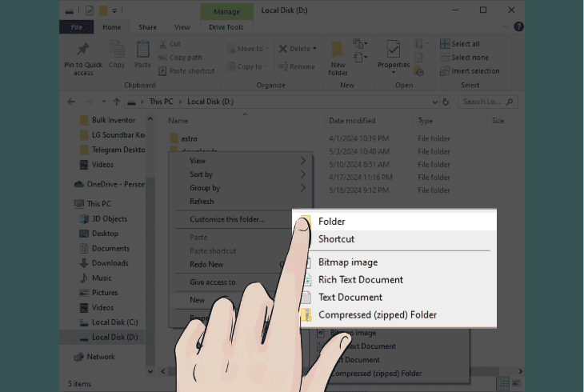
Task: Open OneDrive - Personal in the sidebar
Action: pos(109,184)
